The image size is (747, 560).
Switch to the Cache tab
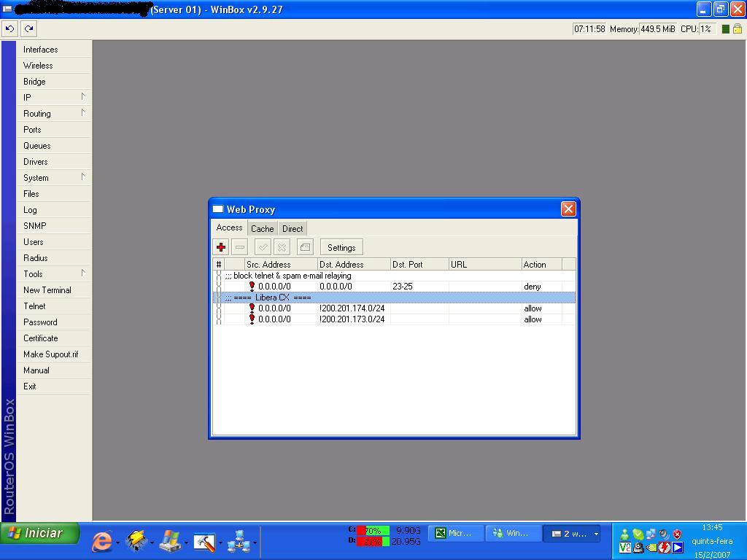262,228
